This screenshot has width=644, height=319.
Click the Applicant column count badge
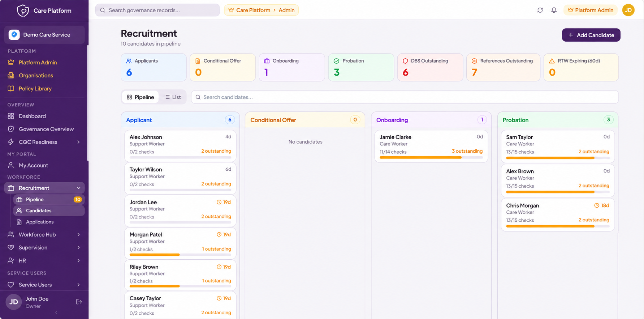pos(230,120)
